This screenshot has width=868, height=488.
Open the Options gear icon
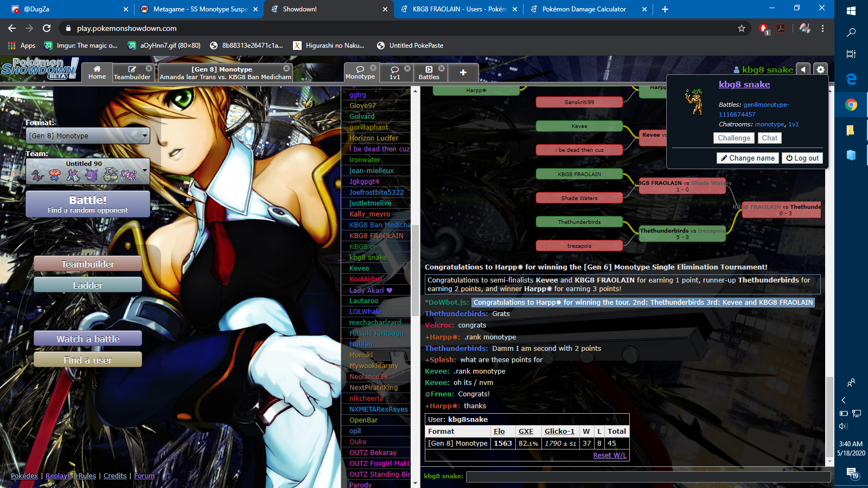tap(820, 69)
